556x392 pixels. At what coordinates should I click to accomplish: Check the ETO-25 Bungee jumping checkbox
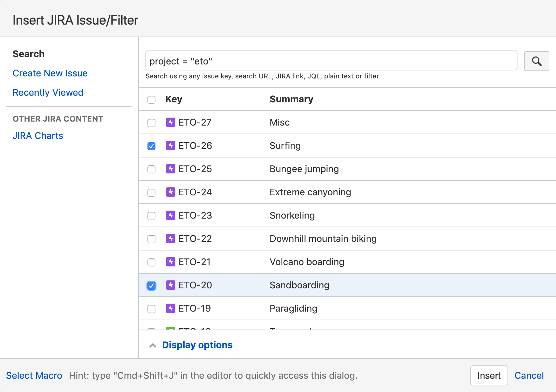tap(151, 169)
